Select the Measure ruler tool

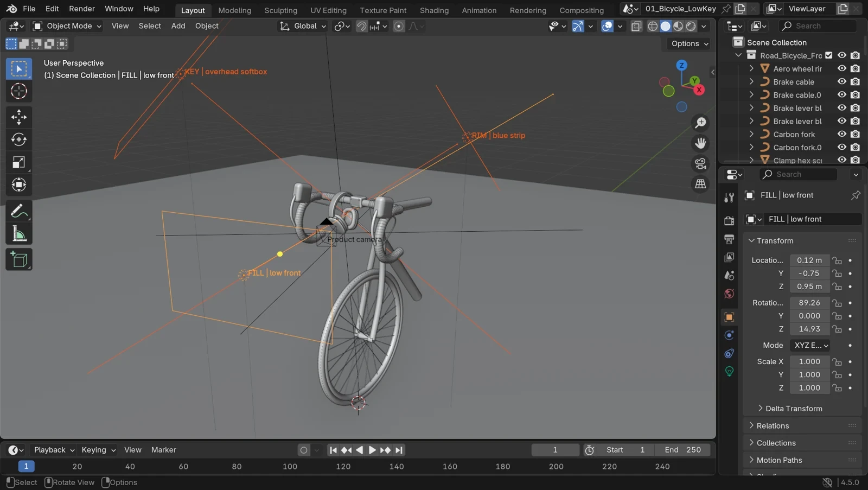pyautogui.click(x=19, y=234)
